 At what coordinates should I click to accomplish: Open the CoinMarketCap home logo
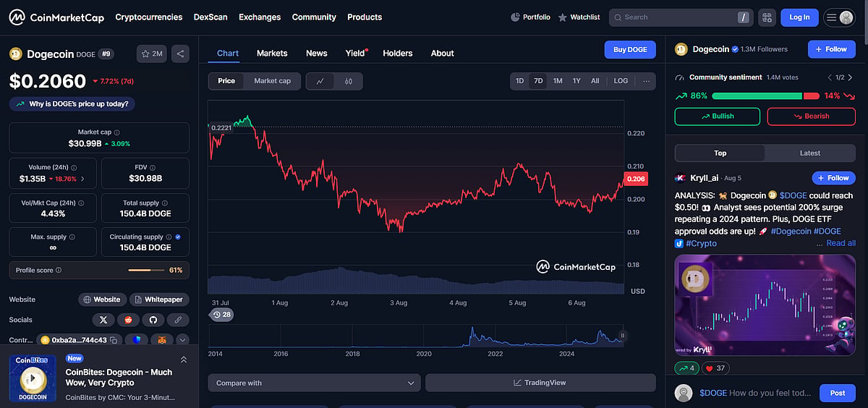pos(56,17)
